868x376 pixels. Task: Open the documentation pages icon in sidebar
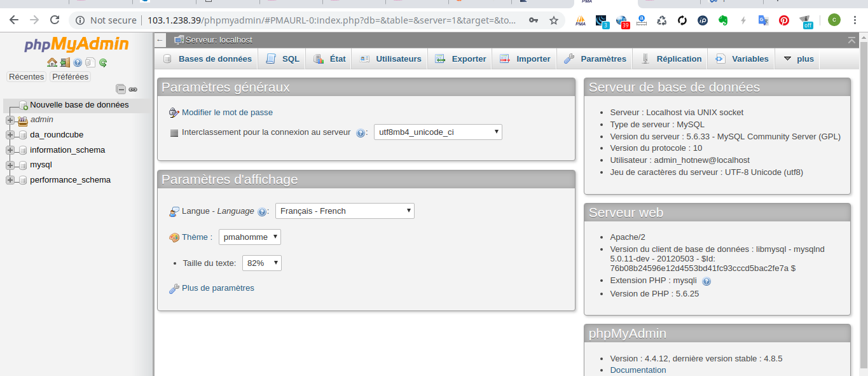tap(90, 62)
